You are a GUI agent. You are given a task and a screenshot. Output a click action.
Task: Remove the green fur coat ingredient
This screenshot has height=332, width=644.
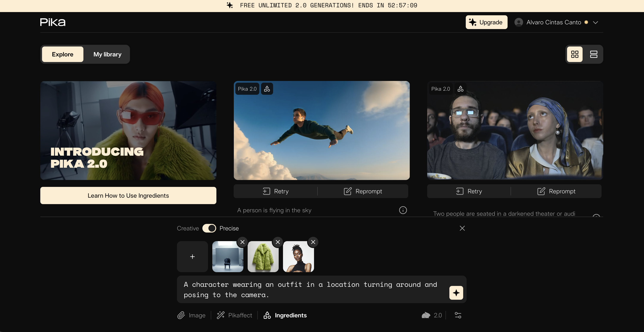[278, 242]
